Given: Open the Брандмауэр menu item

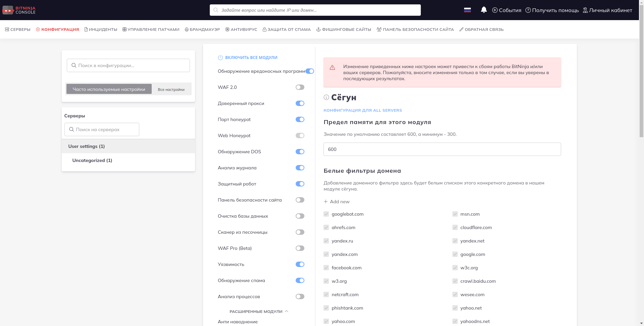Looking at the screenshot, I should coord(202,30).
